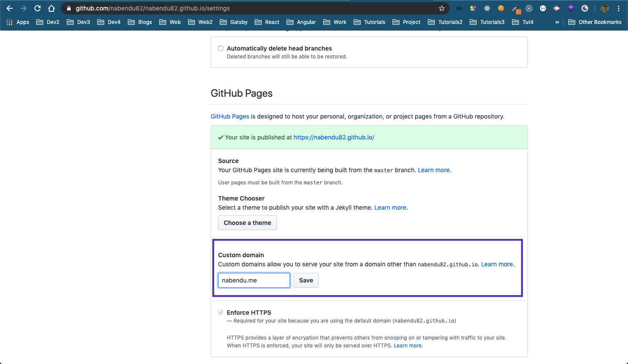
Task: Open the Project bookmark folder
Action: [x=406, y=22]
